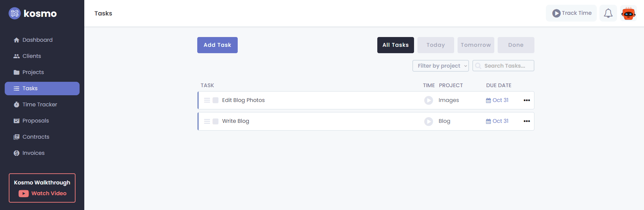Show the Done tasks tab
The height and width of the screenshot is (210, 644).
[x=516, y=45]
